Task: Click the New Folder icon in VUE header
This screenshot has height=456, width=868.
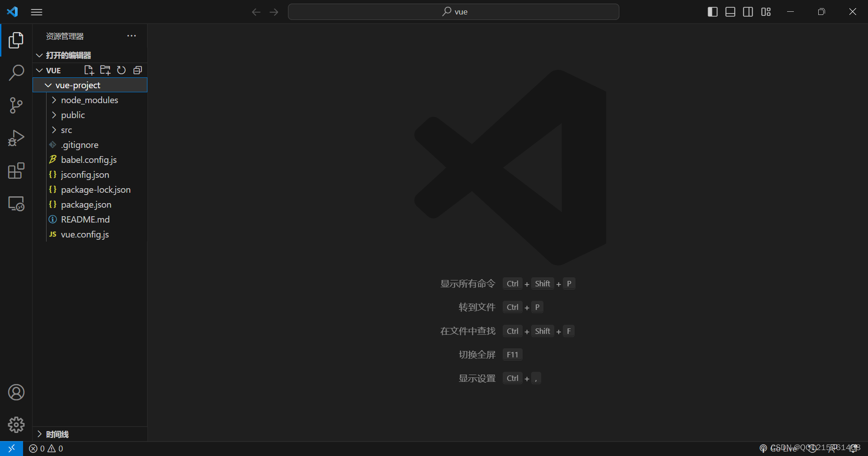Action: (x=105, y=70)
